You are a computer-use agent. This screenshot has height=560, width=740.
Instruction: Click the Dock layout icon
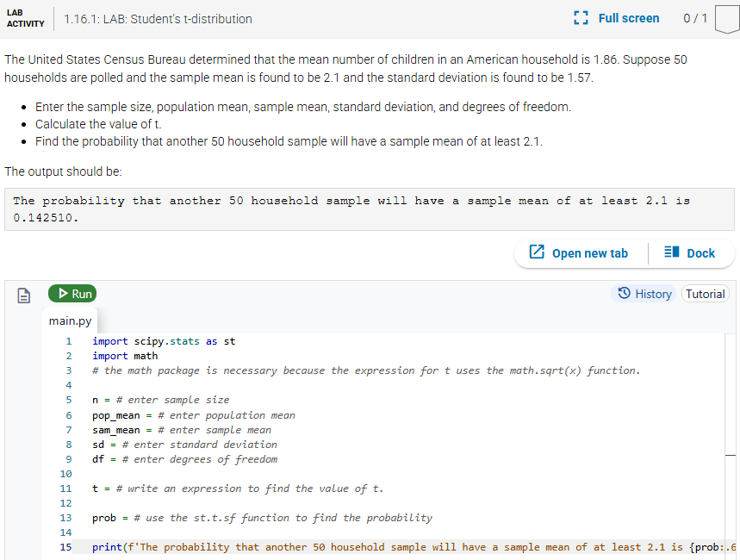671,252
